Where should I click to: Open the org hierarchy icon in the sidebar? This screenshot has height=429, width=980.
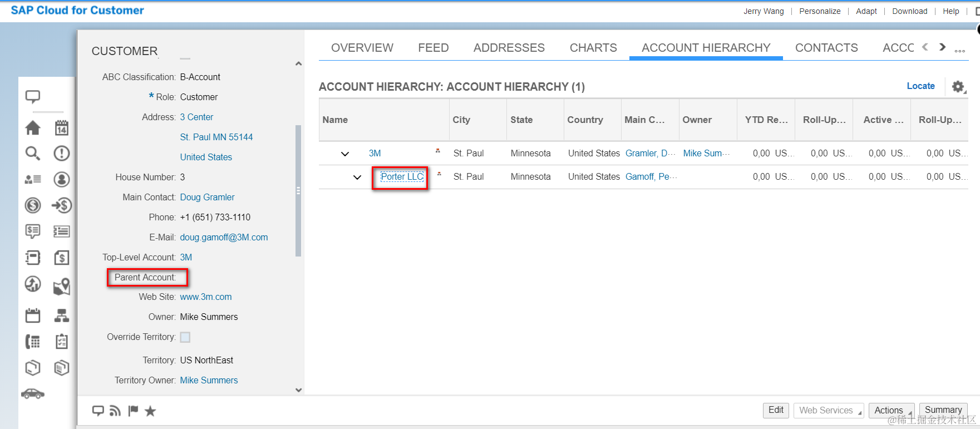(61, 315)
